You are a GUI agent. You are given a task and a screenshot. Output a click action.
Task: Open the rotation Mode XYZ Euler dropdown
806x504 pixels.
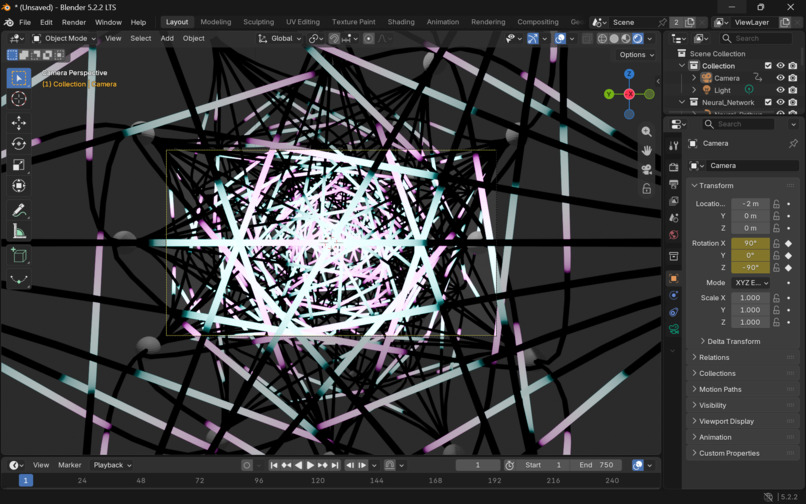(750, 283)
